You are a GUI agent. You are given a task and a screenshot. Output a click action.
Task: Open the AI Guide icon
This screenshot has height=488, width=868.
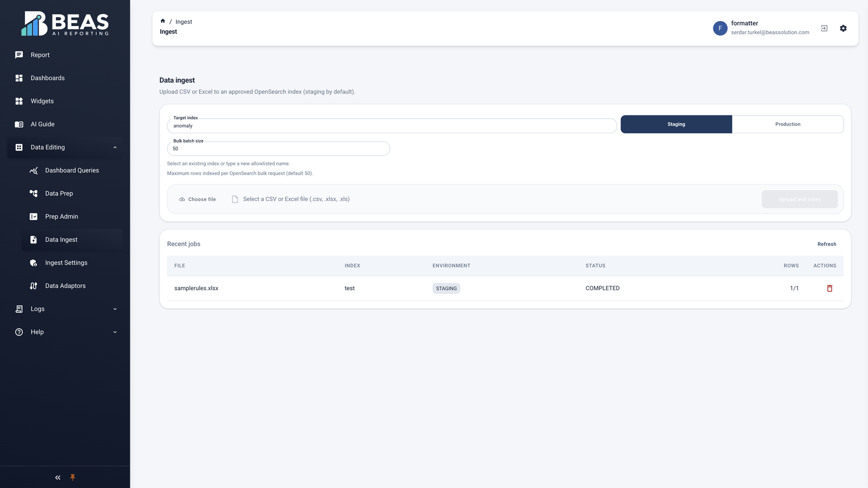(19, 124)
